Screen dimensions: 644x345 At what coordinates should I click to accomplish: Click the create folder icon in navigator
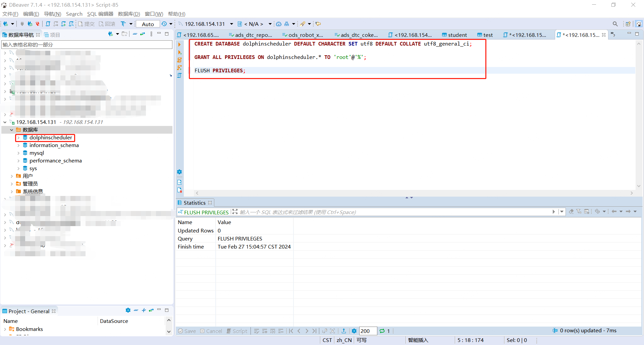click(124, 34)
